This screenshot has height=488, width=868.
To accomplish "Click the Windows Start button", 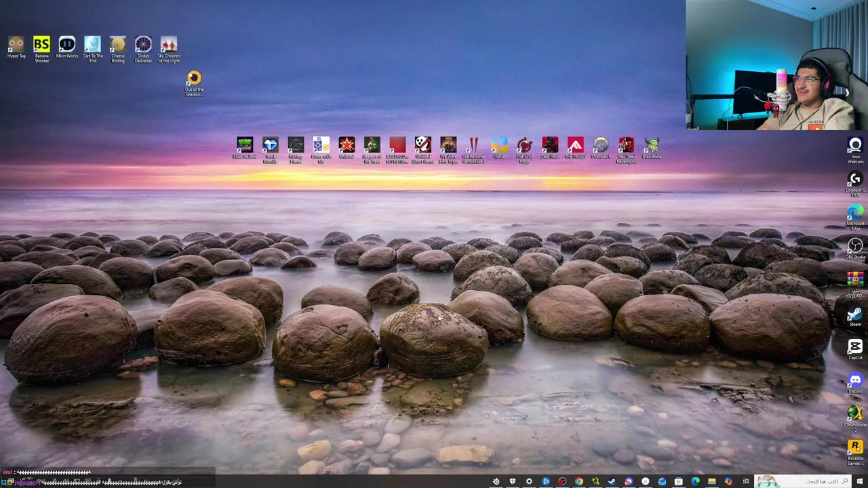I will click(860, 481).
